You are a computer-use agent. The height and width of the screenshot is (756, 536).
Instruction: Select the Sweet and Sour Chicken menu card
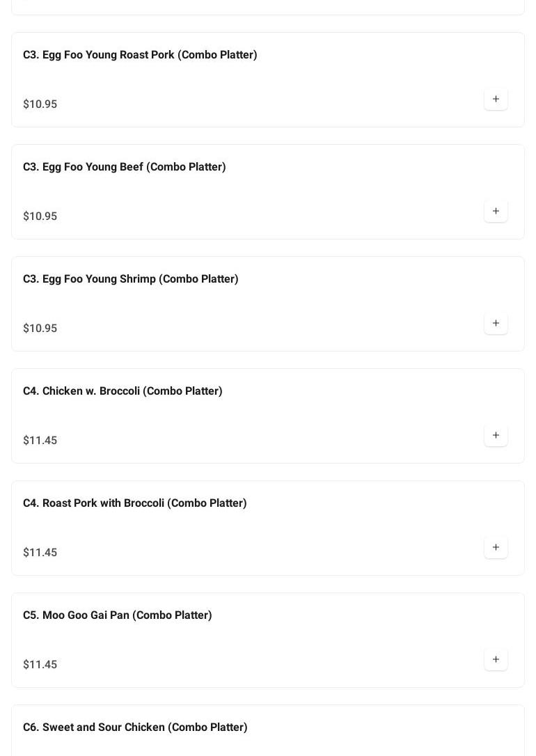[348, 738]
